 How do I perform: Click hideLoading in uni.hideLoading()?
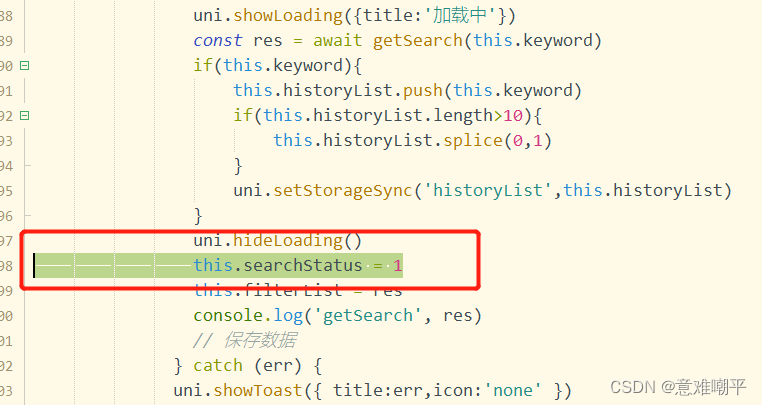coord(288,241)
